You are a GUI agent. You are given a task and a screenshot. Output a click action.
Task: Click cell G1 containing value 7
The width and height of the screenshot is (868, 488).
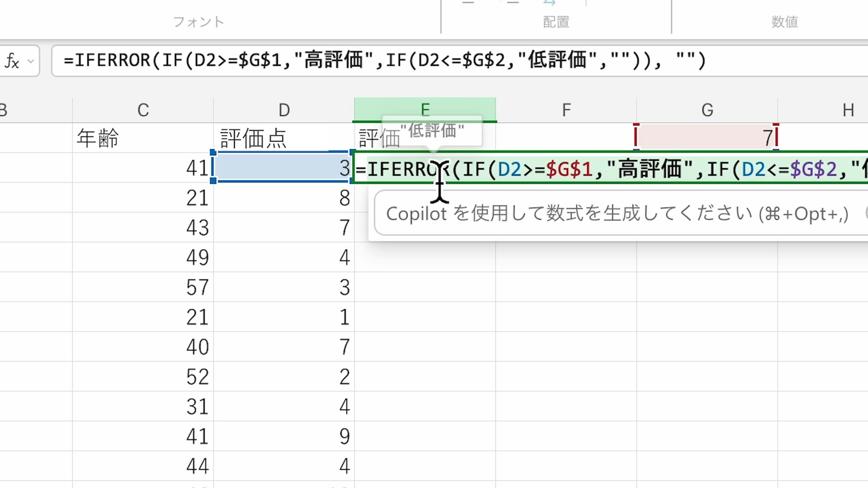pyautogui.click(x=707, y=137)
